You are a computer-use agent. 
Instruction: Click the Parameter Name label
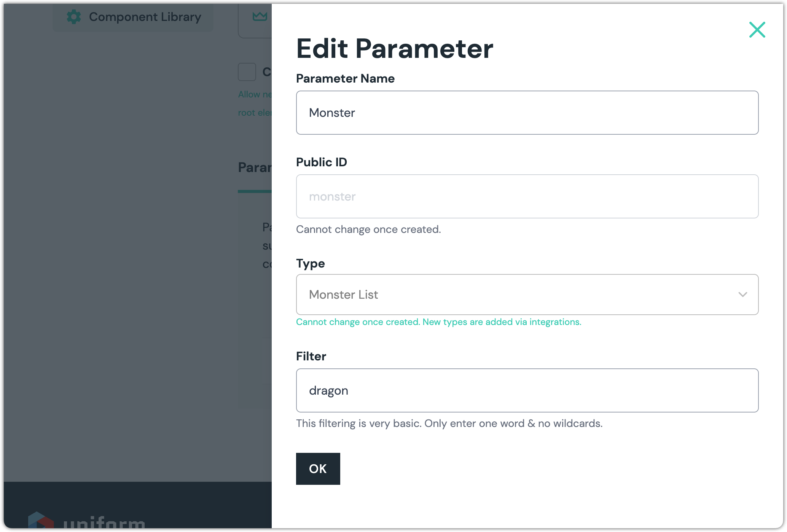tap(345, 78)
